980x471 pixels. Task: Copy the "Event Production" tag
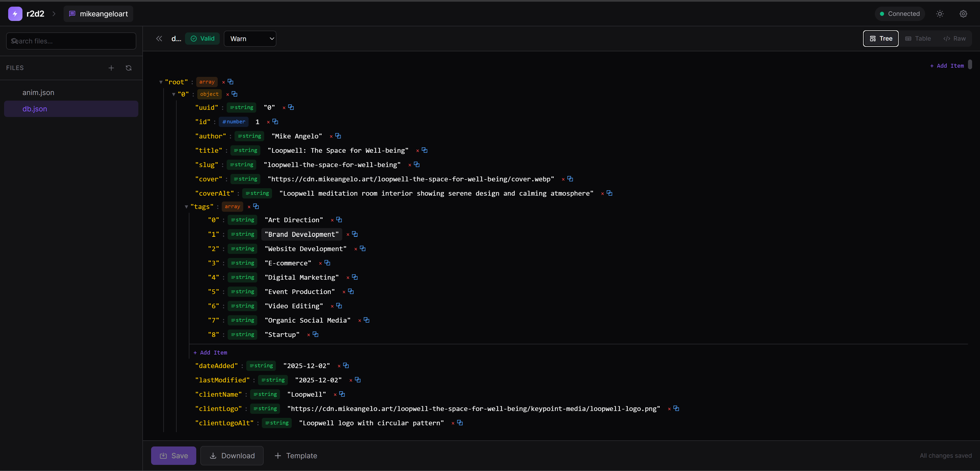pos(351,291)
